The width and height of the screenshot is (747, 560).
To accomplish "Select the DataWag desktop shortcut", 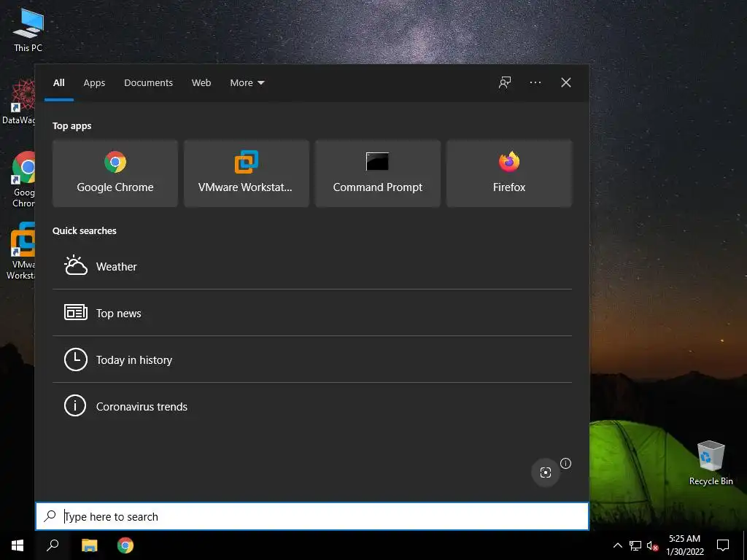I will click(18, 102).
